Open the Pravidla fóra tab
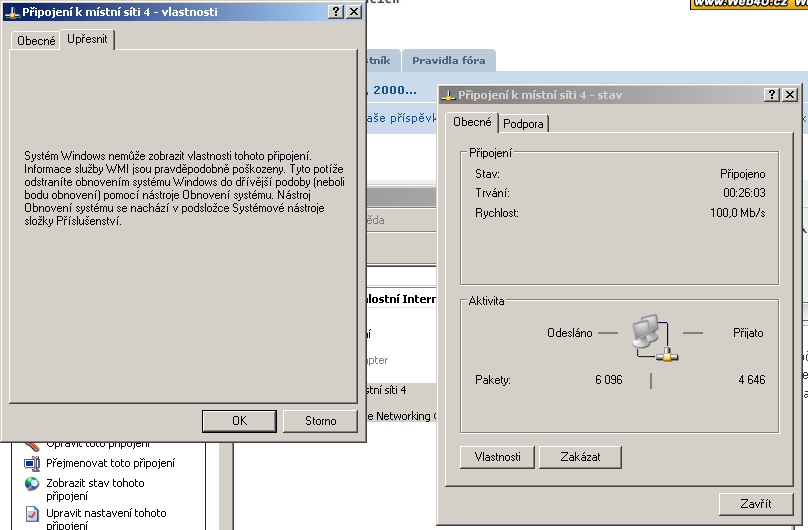Image resolution: width=808 pixels, height=530 pixels. 448,60
